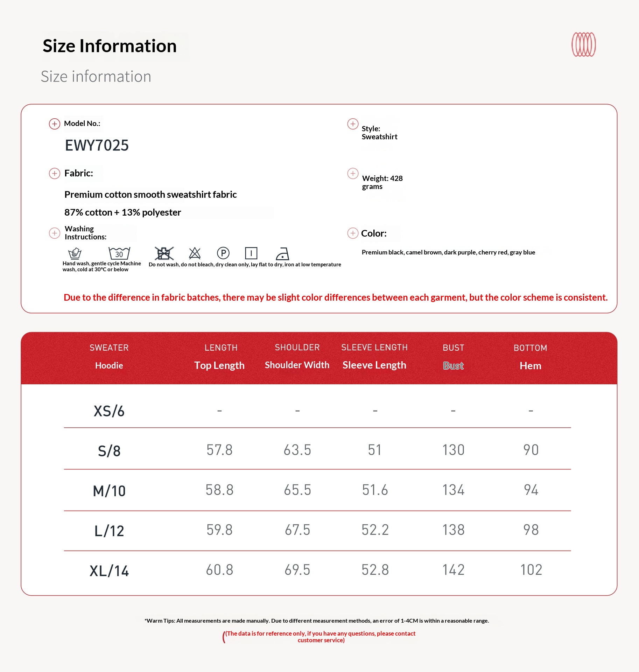This screenshot has width=639, height=672.
Task: Open the Weight plus circle
Action: click(352, 174)
